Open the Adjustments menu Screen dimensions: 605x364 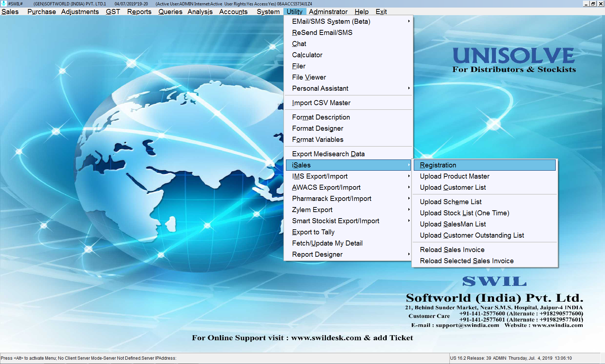[80, 12]
